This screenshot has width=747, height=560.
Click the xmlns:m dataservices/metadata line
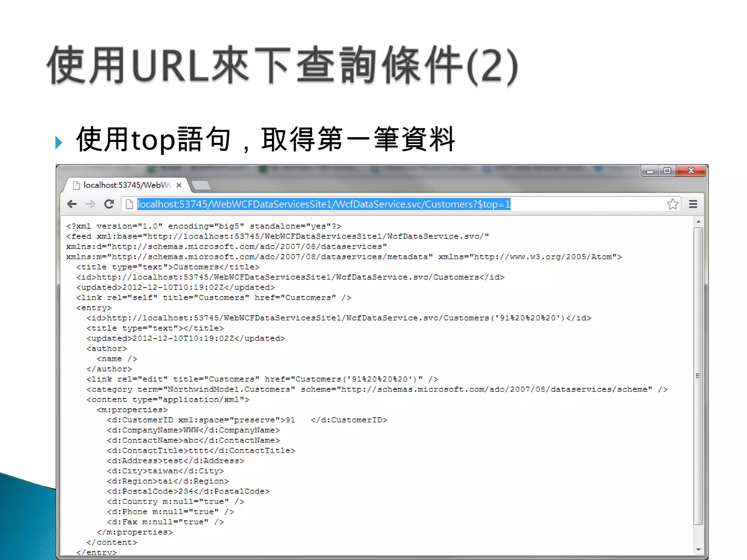point(344,257)
